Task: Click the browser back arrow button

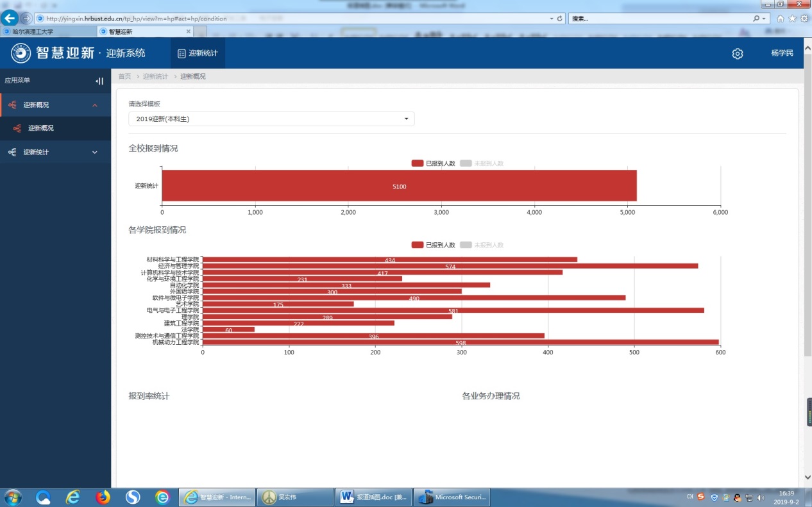Action: pos(10,19)
